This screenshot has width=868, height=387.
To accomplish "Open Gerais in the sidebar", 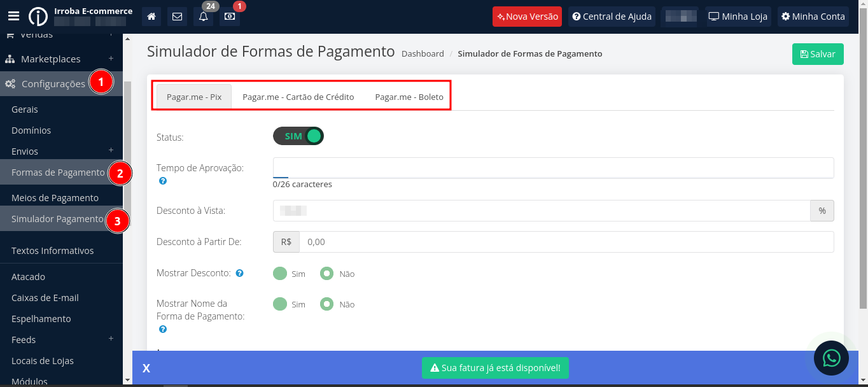I will [x=25, y=109].
